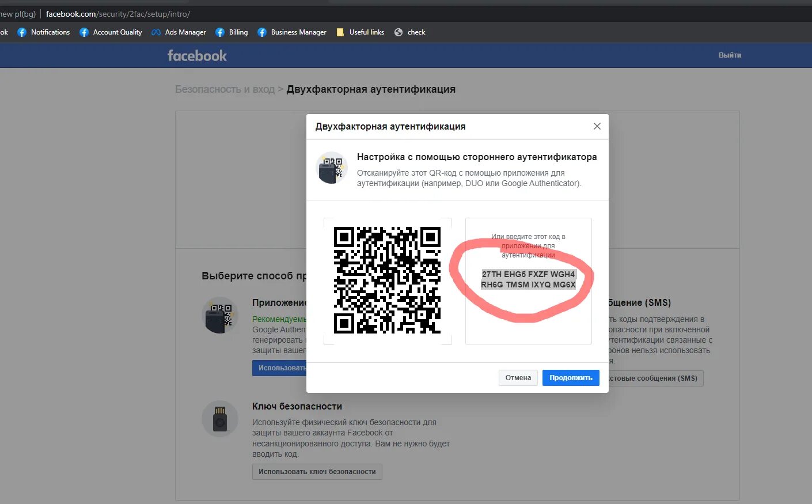Image resolution: width=812 pixels, height=504 pixels.
Task: Click the authentication app icon behind dialog
Action: [x=220, y=315]
